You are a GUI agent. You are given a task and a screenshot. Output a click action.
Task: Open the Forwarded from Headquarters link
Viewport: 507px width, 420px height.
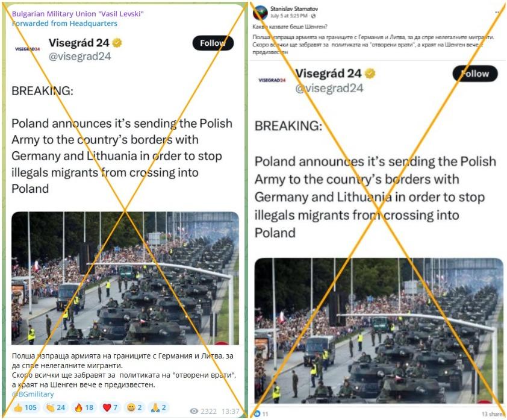tap(64, 24)
